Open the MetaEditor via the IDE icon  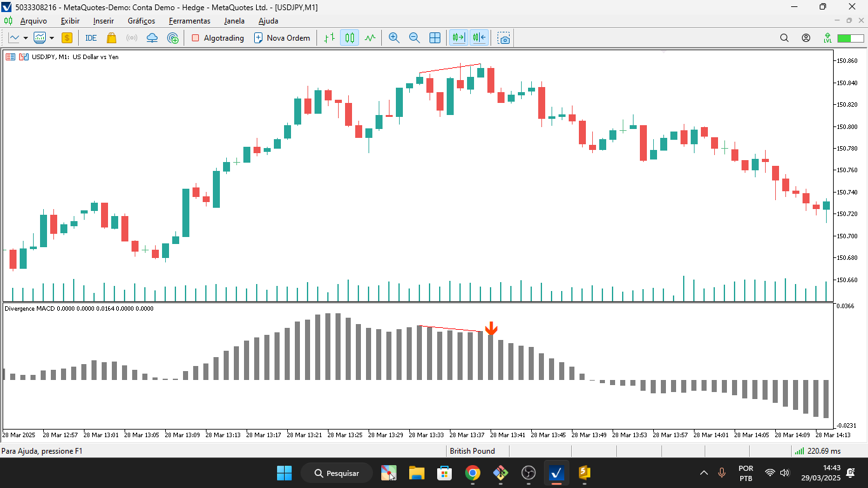90,37
